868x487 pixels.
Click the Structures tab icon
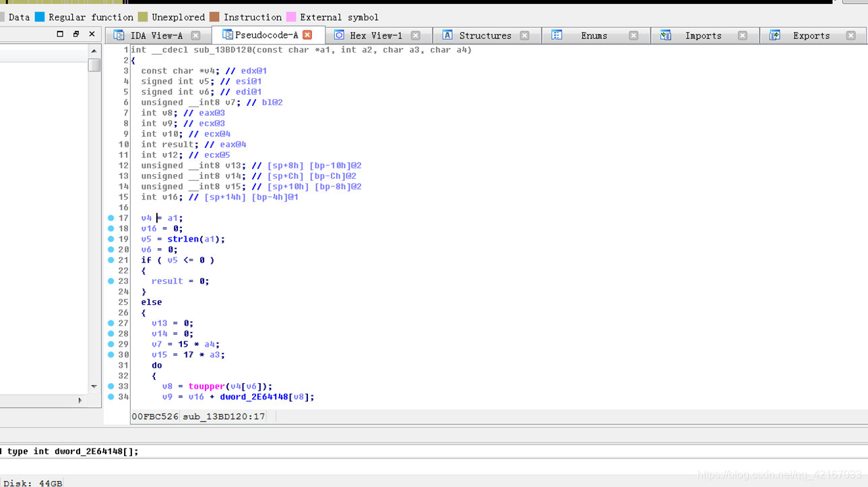(x=447, y=35)
